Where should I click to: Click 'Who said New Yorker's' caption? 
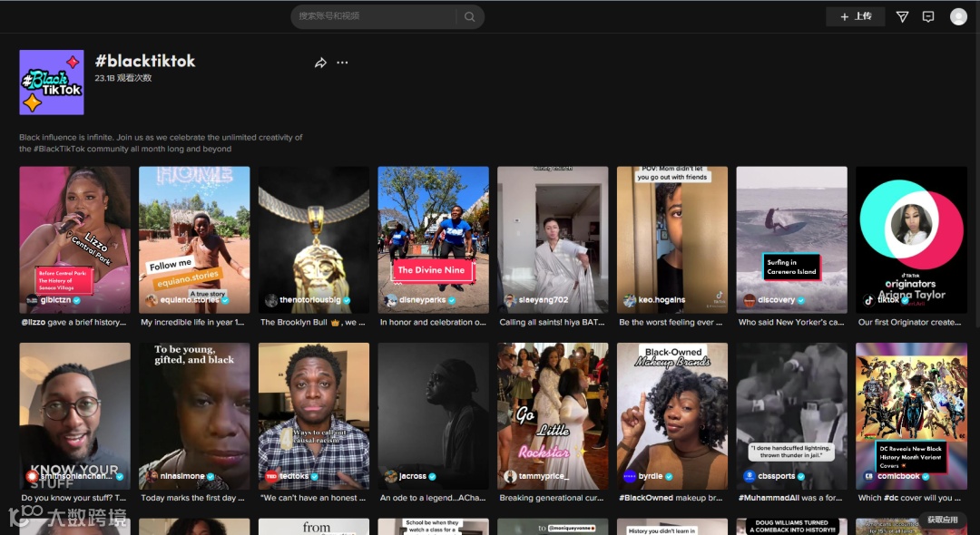tap(791, 322)
